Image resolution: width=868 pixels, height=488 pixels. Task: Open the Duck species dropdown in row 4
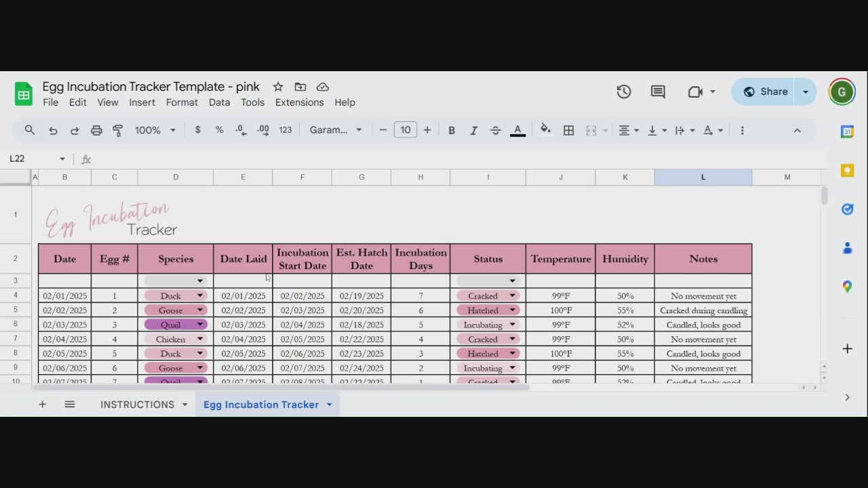point(200,296)
